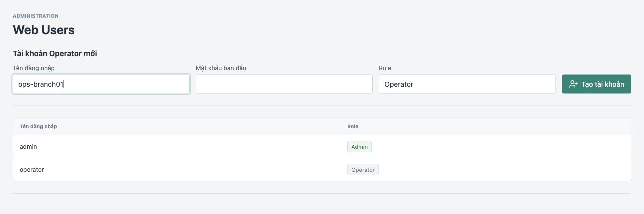Click the Tên đăng nhập table column header

click(38, 127)
